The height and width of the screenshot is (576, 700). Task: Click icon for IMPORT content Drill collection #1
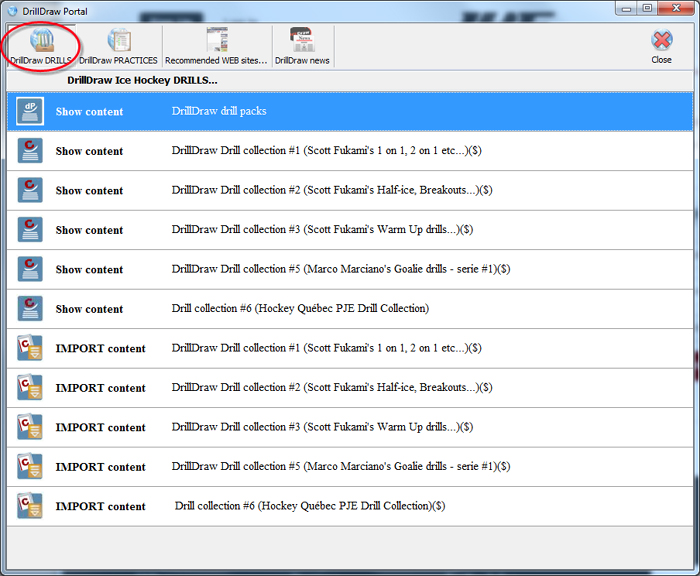coord(30,348)
